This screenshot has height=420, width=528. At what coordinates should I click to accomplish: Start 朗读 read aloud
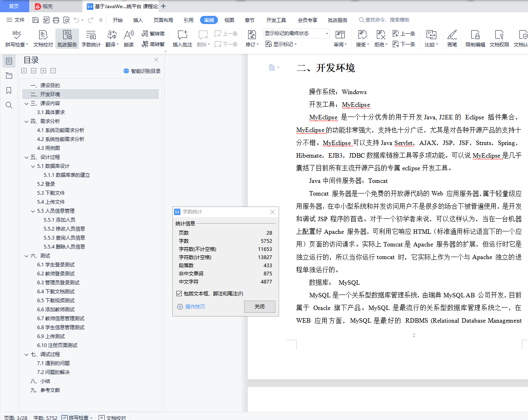129,39
